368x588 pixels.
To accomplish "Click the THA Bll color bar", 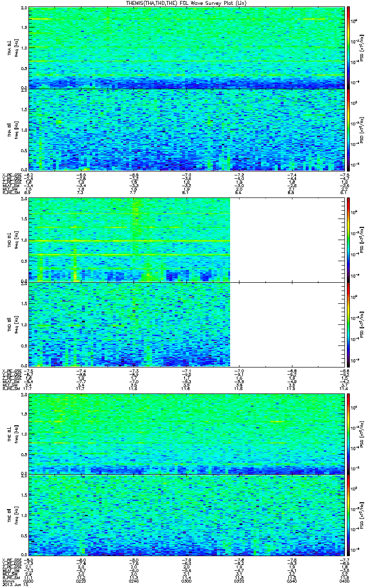I will point(349,130).
